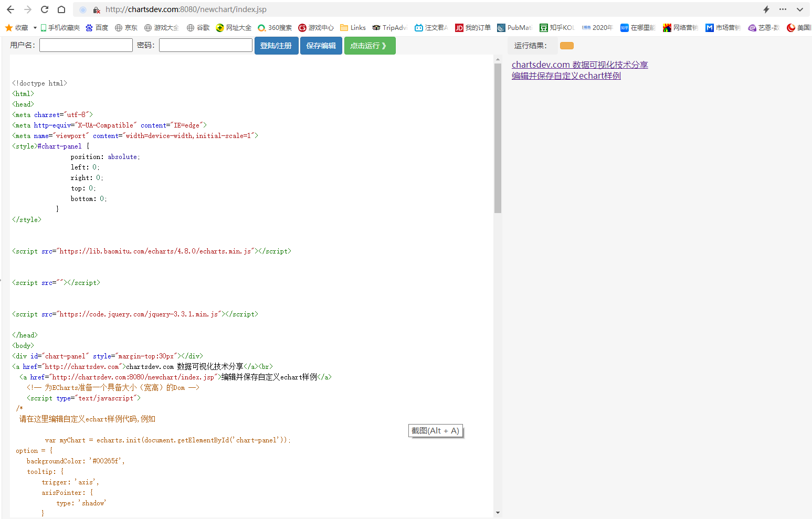
Task: Open the 百度 bookmark
Action: click(x=97, y=27)
